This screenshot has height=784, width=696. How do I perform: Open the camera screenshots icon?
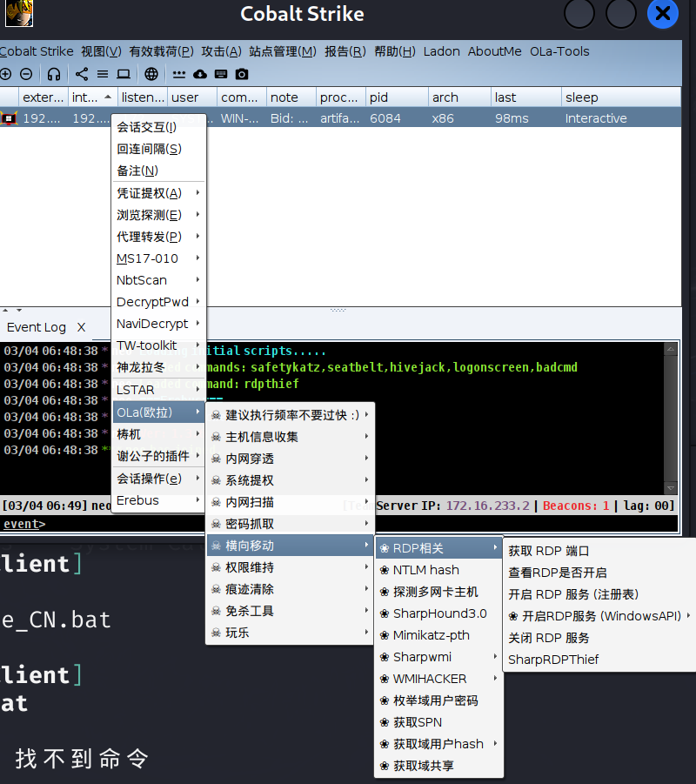click(242, 74)
